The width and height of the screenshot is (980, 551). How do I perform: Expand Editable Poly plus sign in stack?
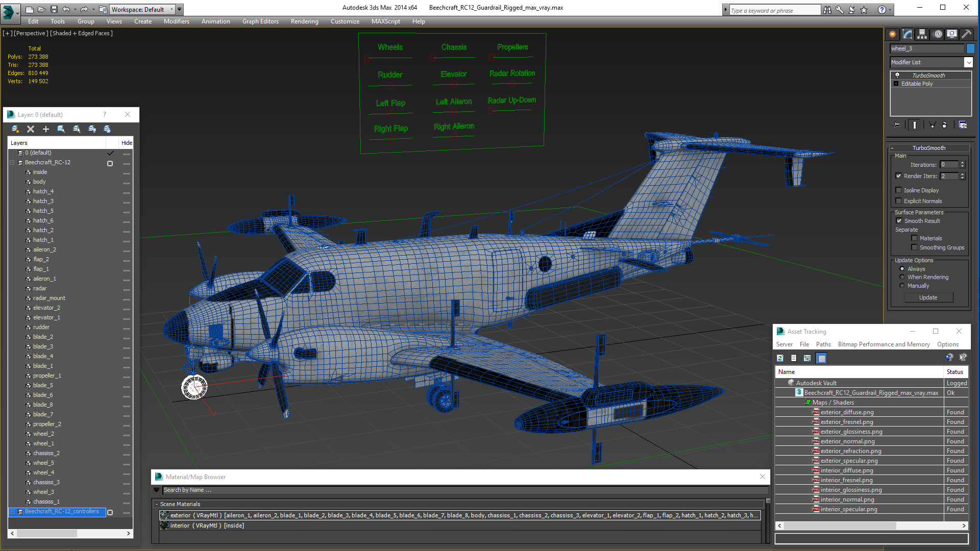coord(896,84)
